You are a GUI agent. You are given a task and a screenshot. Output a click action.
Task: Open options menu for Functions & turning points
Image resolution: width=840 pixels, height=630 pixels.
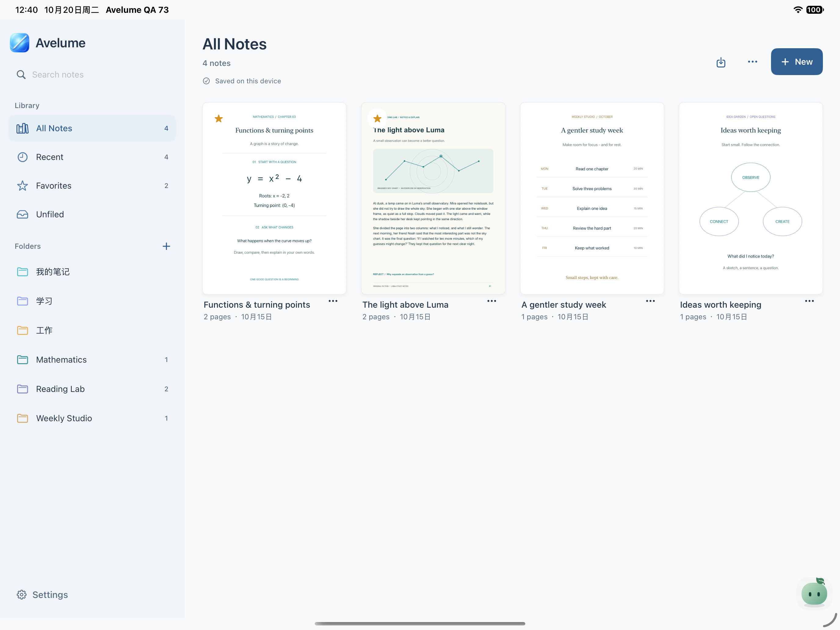tap(333, 301)
